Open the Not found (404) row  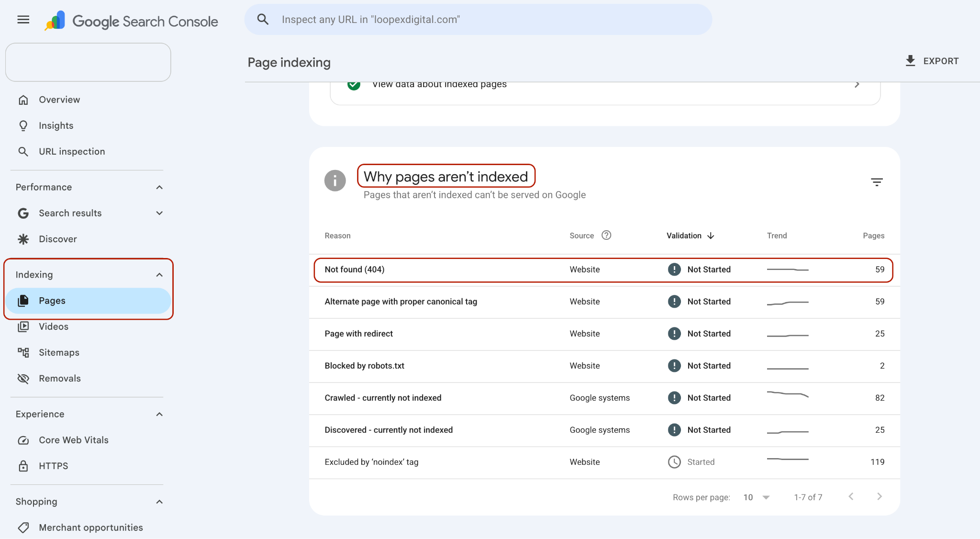tap(604, 269)
